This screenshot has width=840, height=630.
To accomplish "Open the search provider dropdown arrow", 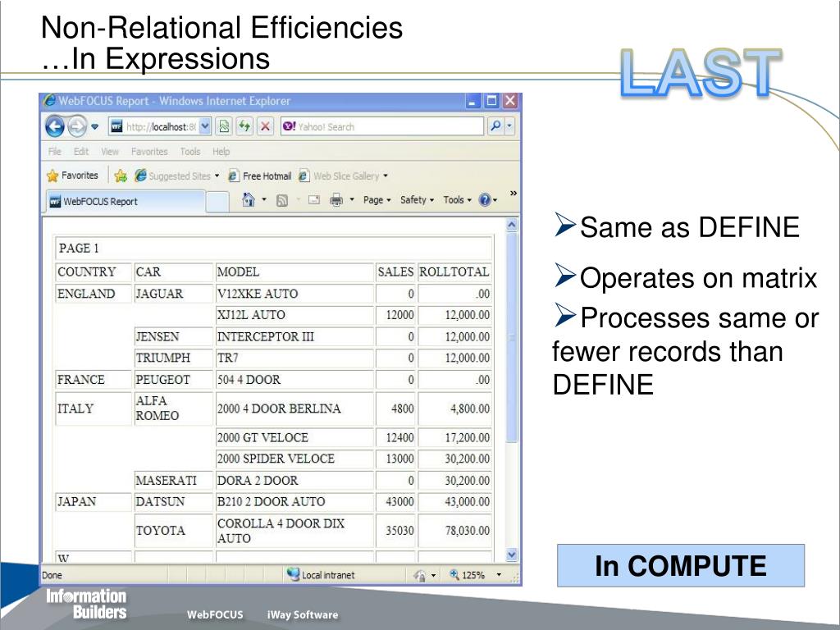I will pos(509,127).
